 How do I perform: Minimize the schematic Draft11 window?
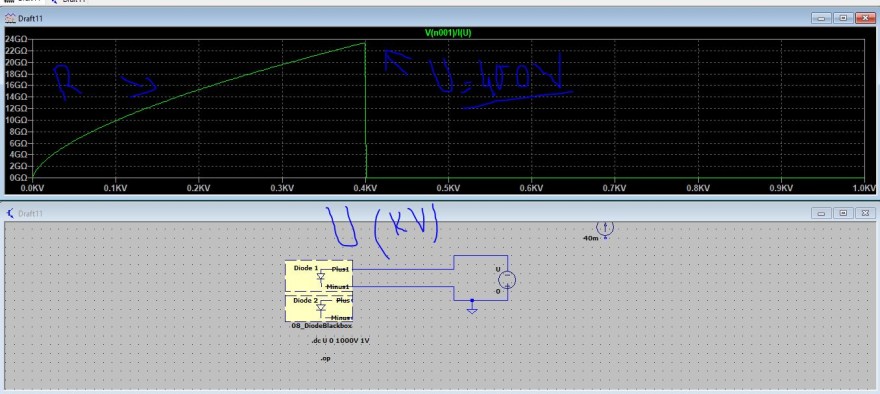(821, 213)
